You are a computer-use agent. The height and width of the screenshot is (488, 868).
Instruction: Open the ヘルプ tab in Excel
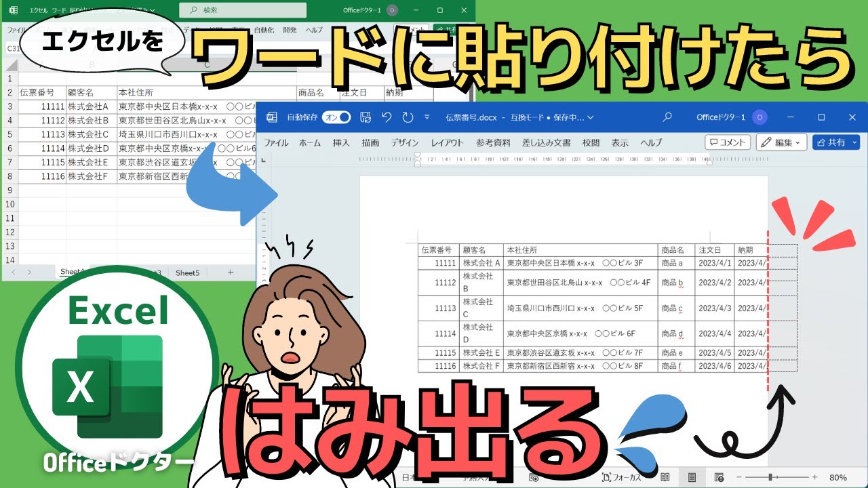point(314,30)
